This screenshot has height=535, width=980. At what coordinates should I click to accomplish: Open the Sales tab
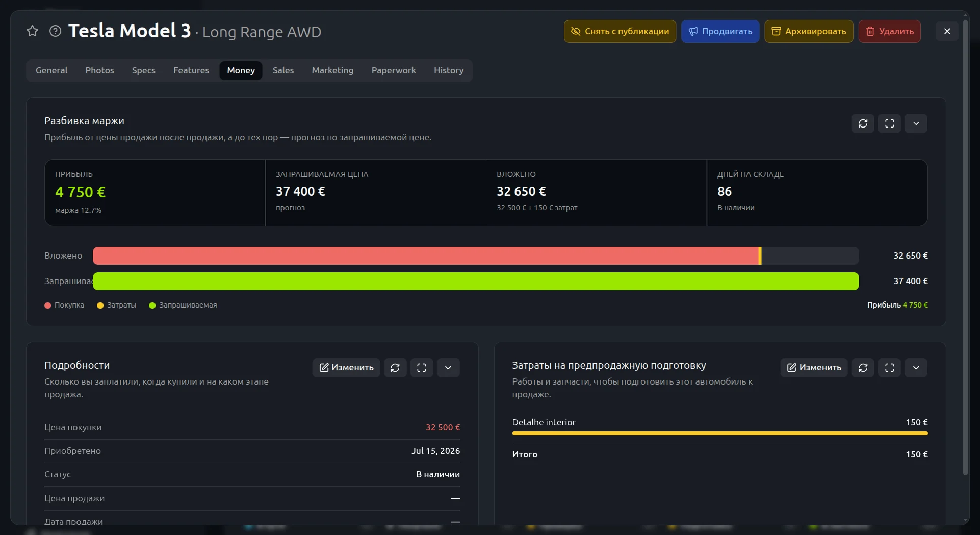(x=283, y=70)
